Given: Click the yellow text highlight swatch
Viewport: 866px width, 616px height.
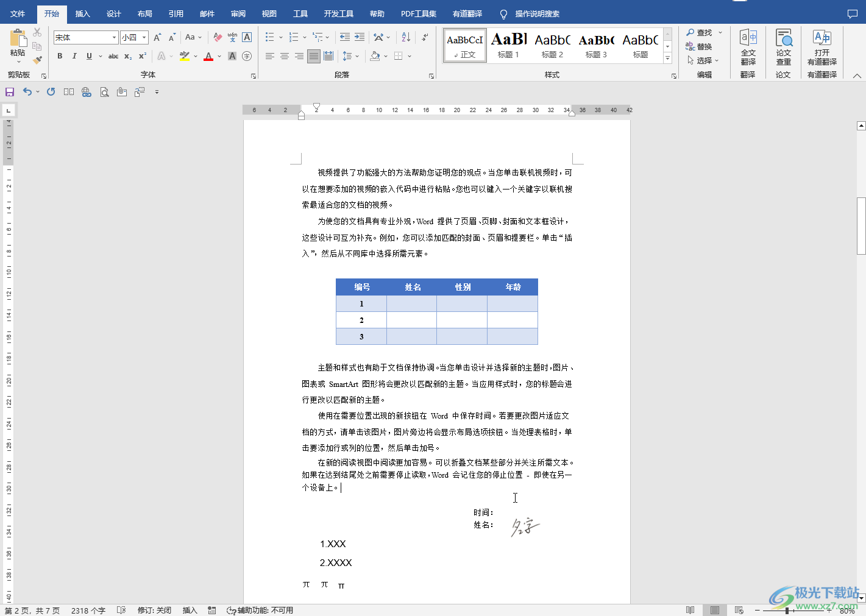Looking at the screenshot, I should coord(185,56).
